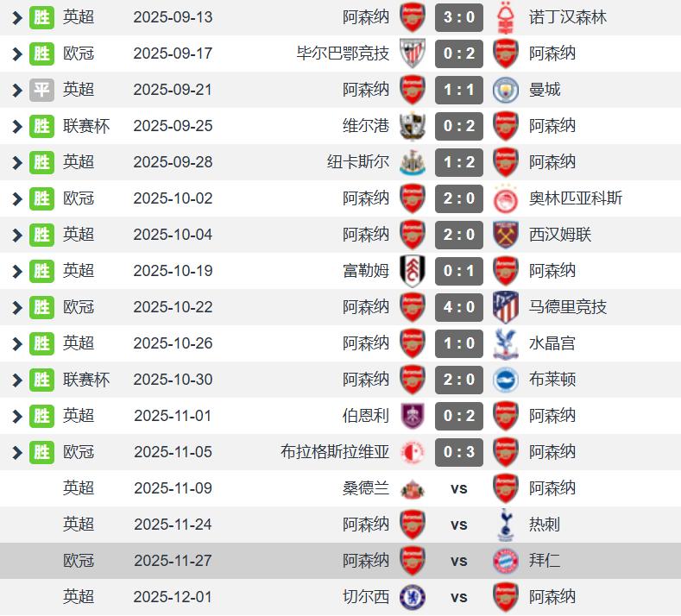Select the 2025-11-27 Arsenal vs 拜仁 row date
This screenshot has height=616, width=681.
click(173, 561)
